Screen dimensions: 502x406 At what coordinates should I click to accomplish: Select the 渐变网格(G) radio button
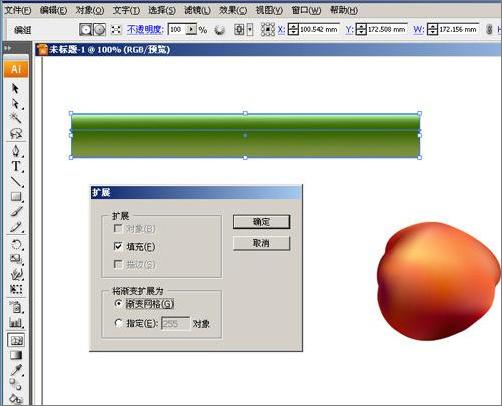click(x=118, y=304)
